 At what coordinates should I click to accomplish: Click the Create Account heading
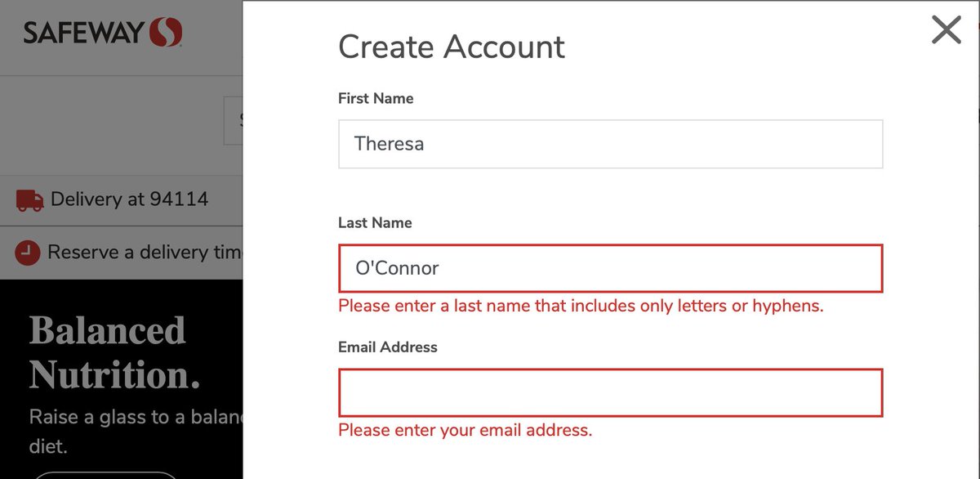coord(451,47)
